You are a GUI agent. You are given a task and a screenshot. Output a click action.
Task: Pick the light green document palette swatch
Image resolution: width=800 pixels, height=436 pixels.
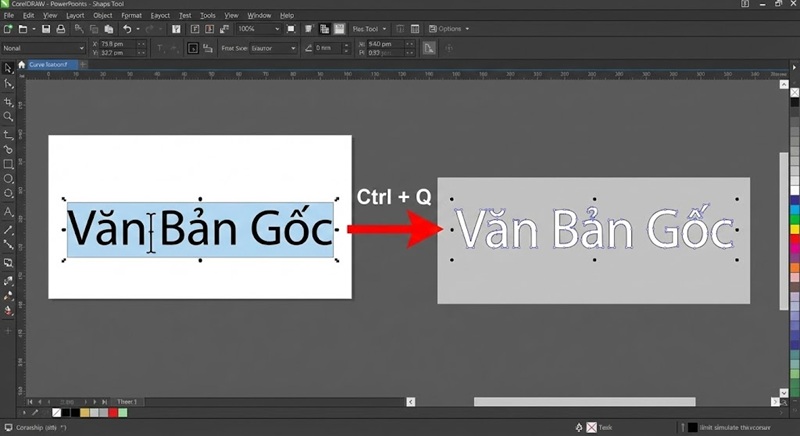[122, 413]
